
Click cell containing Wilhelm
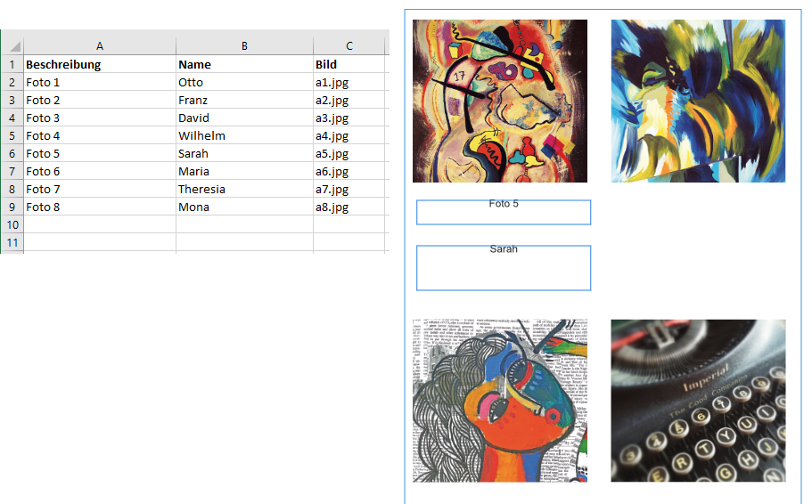coord(244,135)
